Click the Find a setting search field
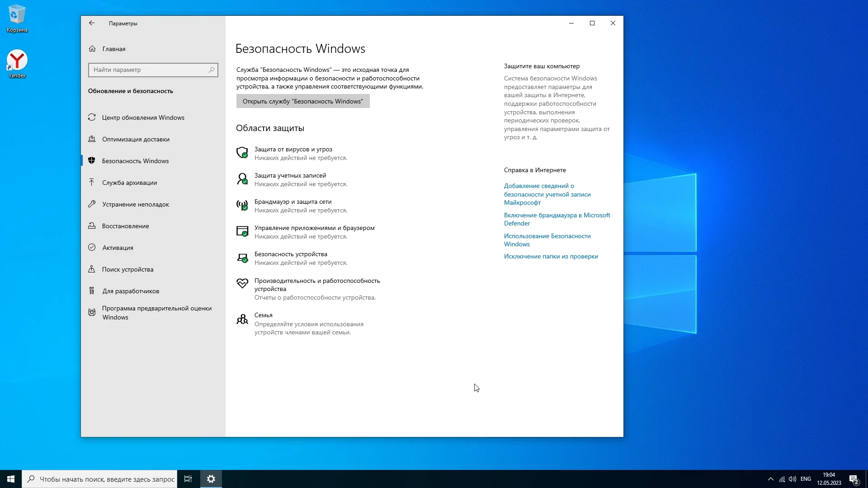The width and height of the screenshot is (868, 488). (x=149, y=70)
